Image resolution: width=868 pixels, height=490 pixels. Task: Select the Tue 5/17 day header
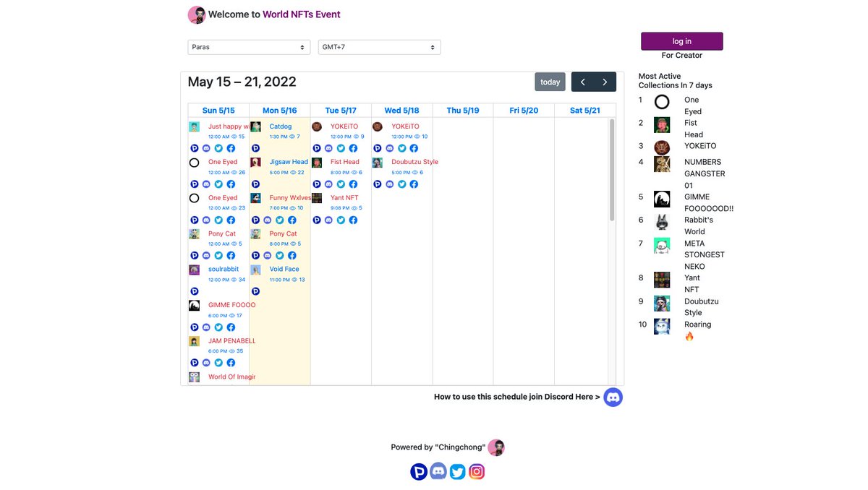[x=341, y=111]
